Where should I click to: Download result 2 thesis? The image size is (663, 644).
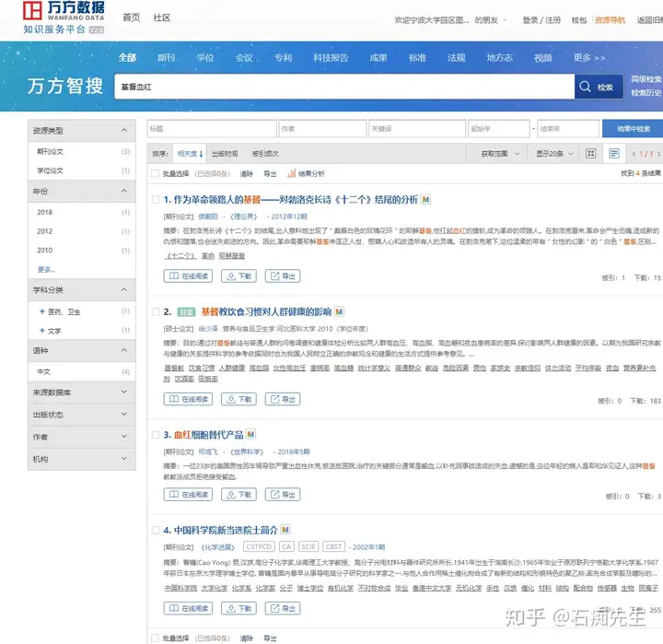coord(238,399)
